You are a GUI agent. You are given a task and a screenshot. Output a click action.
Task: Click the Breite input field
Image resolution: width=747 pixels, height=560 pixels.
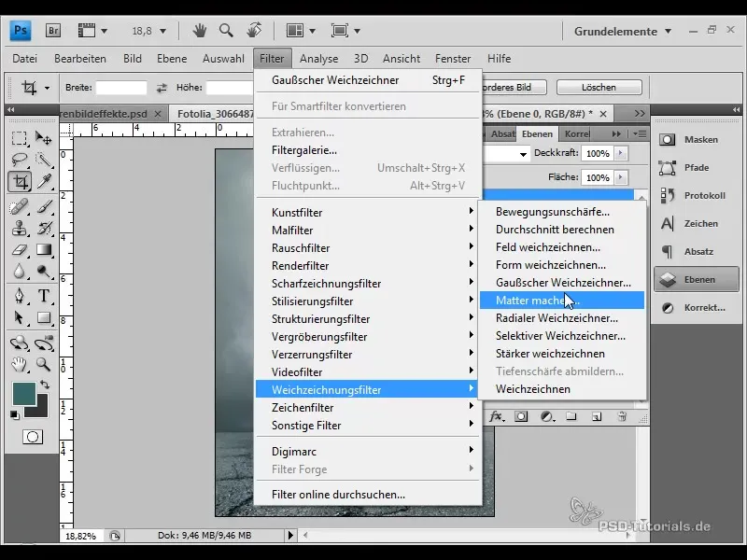(x=121, y=88)
